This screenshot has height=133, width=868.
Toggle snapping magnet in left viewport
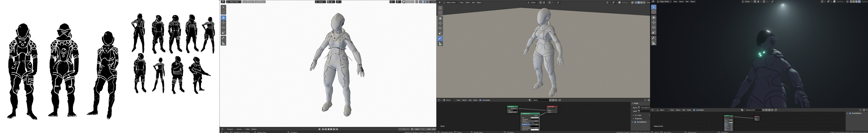[328, 2]
